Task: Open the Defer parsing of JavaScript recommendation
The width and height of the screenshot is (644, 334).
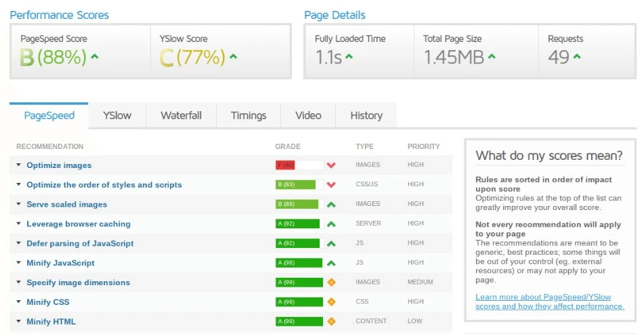Action: point(80,243)
